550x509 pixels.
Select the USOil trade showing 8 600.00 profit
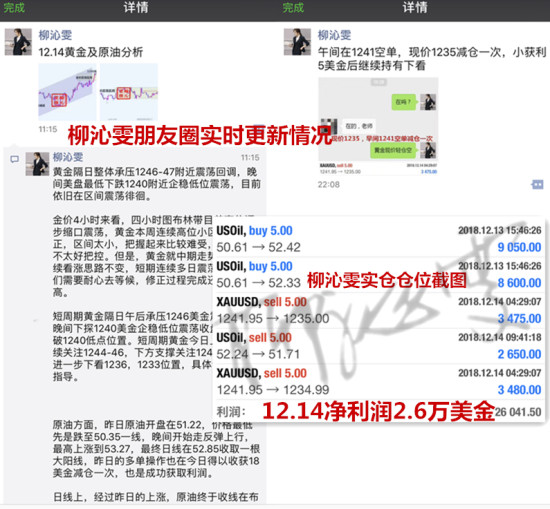[x=379, y=275]
